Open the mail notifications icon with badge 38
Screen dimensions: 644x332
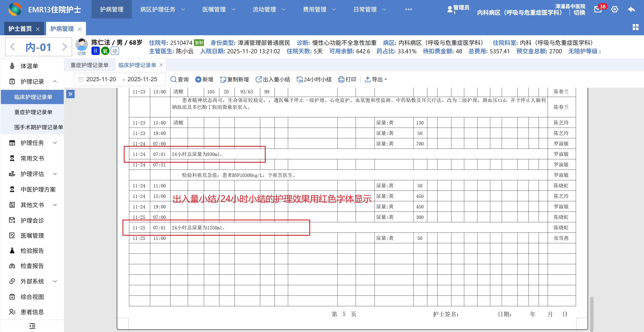coord(598,9)
